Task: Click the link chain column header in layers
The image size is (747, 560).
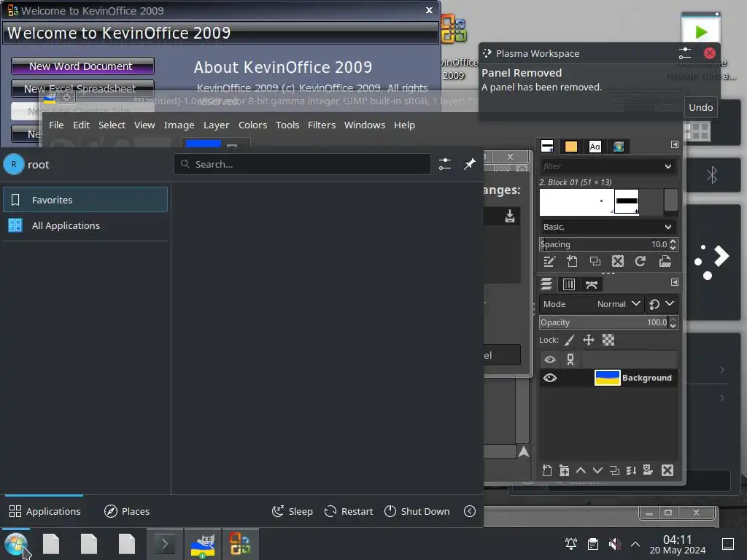Action: [x=570, y=359]
